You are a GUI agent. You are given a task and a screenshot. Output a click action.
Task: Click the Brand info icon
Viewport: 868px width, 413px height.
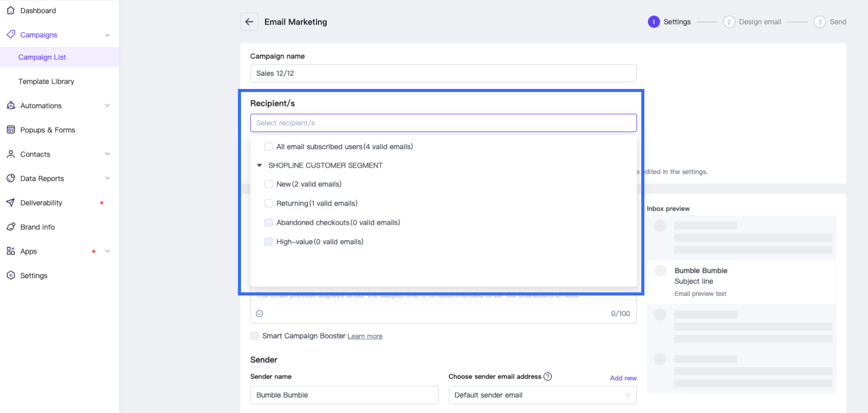tap(11, 227)
